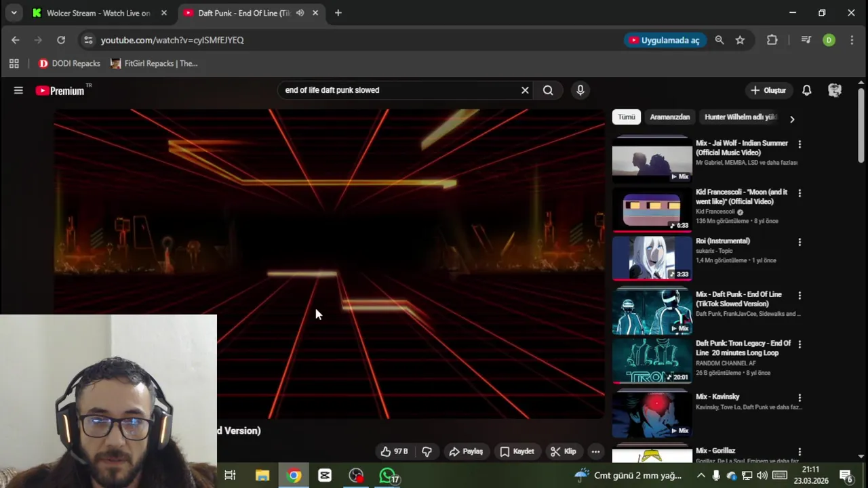Screen dimensions: 868x488
Task: Click the Uygulamada aç button
Action: pos(665,40)
